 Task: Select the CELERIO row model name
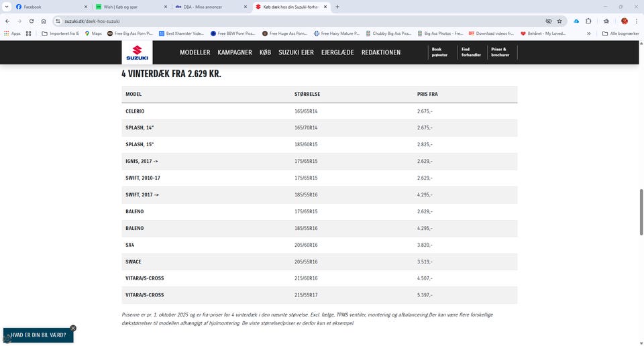click(x=135, y=111)
